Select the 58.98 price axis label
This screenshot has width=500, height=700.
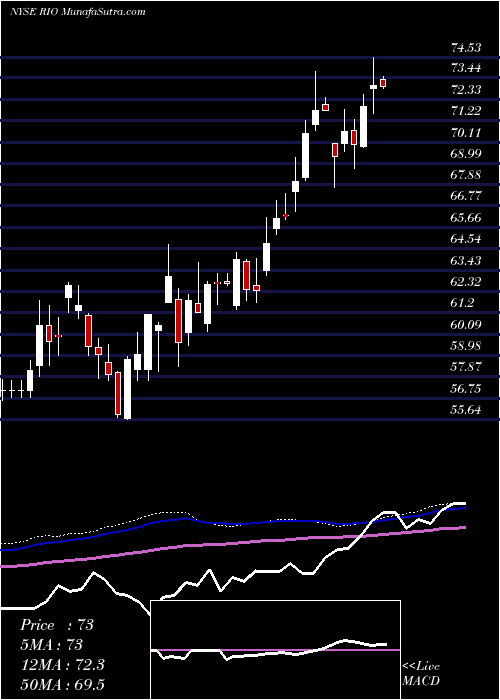pyautogui.click(x=467, y=346)
